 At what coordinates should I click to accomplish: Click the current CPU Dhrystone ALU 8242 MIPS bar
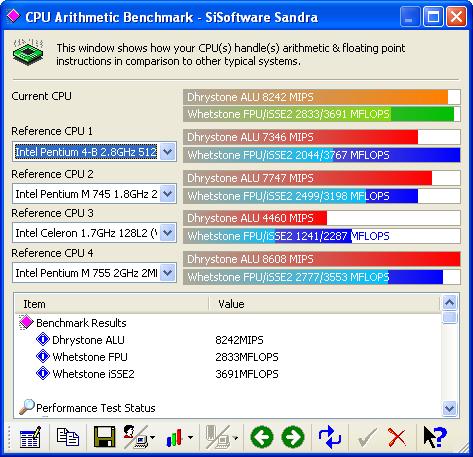click(x=322, y=97)
